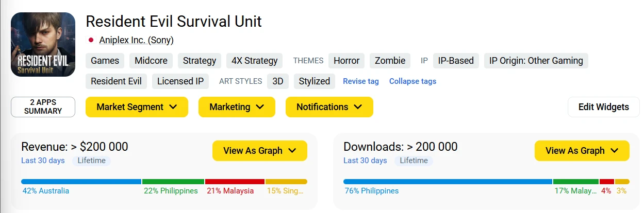Select Last 30 days for Downloads
The height and width of the screenshot is (213, 644).
[x=365, y=161]
